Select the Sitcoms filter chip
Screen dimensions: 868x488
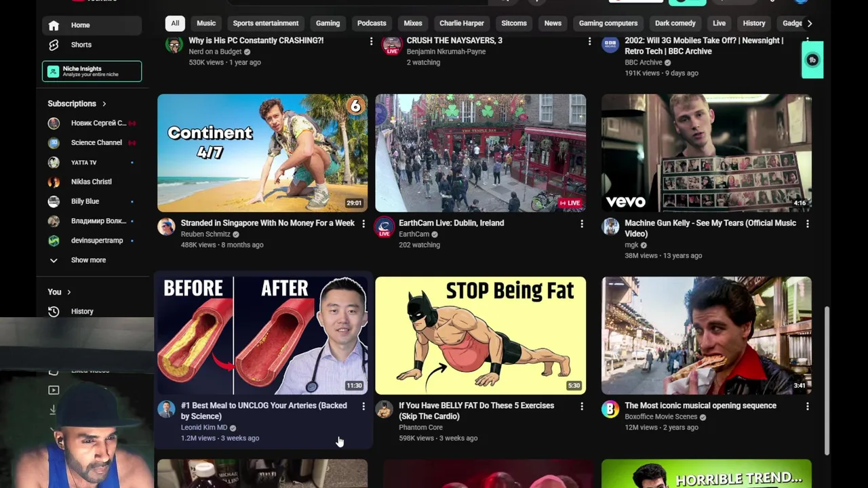click(514, 23)
